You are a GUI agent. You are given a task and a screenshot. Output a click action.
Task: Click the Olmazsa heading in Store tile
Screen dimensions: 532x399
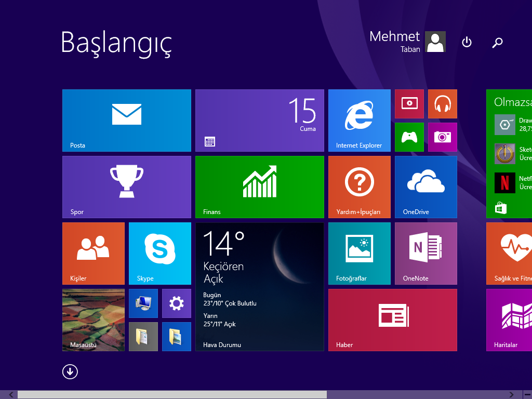pyautogui.click(x=513, y=102)
